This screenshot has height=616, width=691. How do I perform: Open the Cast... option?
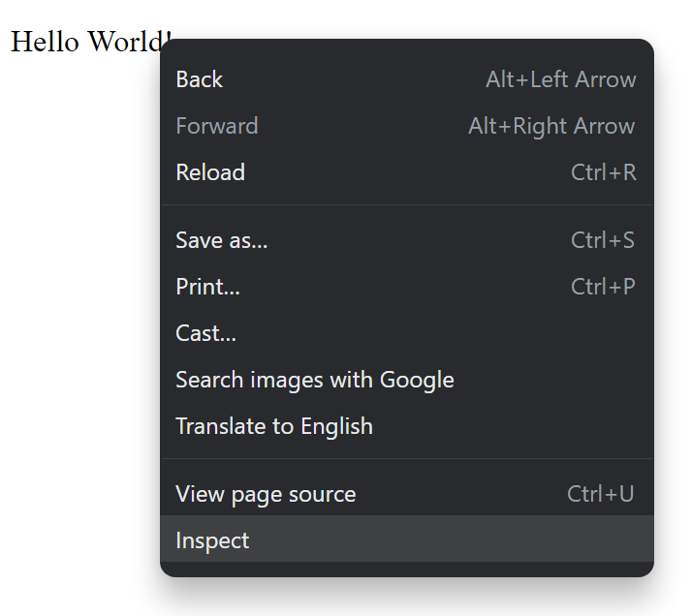[x=407, y=333]
